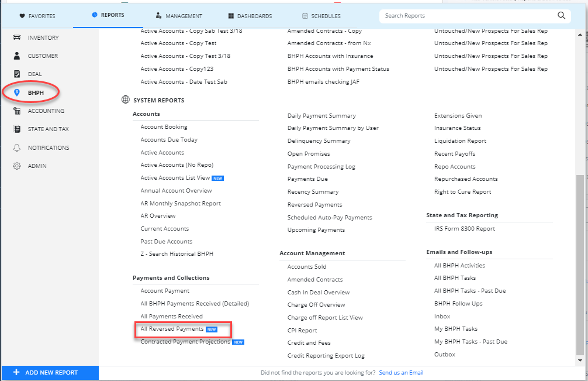The height and width of the screenshot is (381, 588).
Task: Open the Right to Cure Report
Action: (463, 192)
